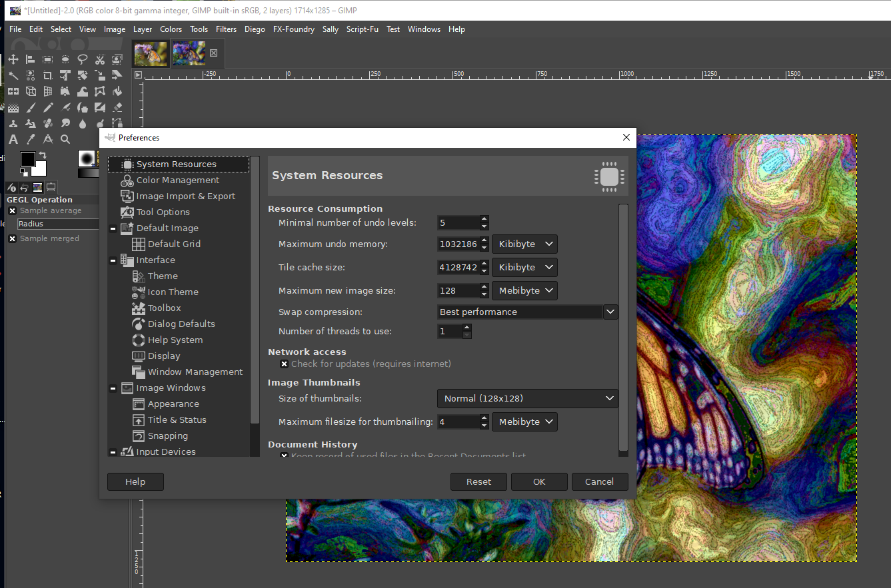This screenshot has height=588, width=891.
Task: Open the Tile cache size unit dropdown
Action: pos(524,268)
